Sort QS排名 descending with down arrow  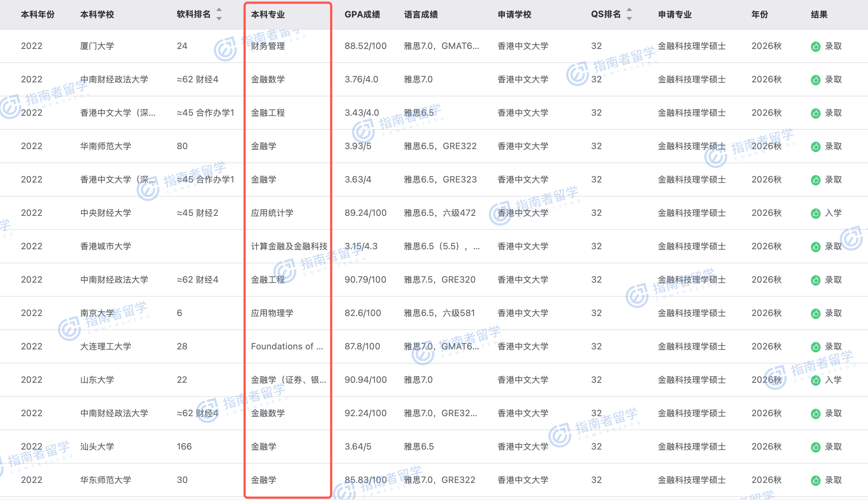pyautogui.click(x=629, y=19)
